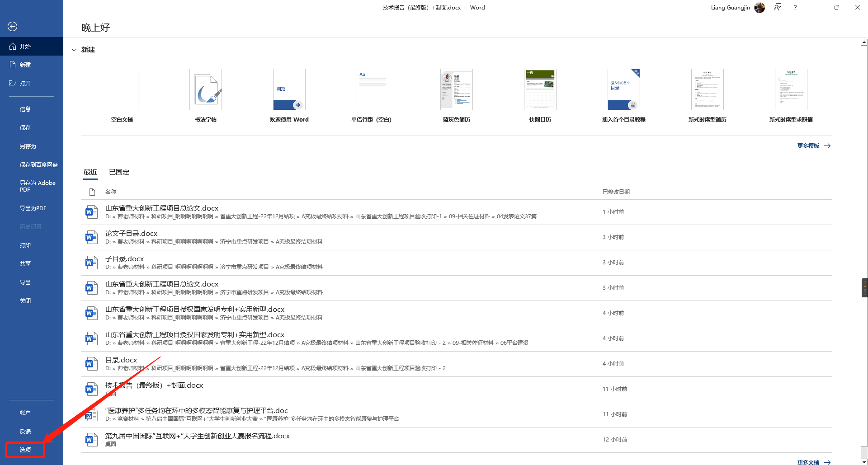
Task: Select the 新式时序型求职信 template
Action: point(791,95)
